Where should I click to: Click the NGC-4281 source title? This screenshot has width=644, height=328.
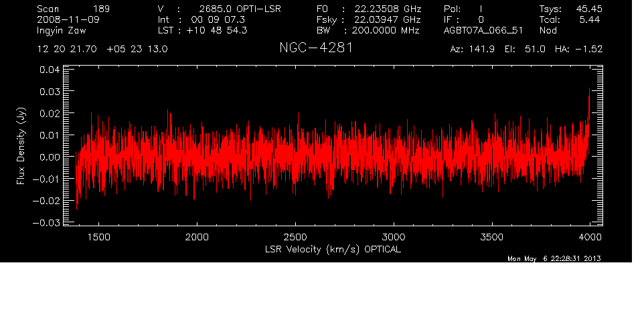(x=315, y=48)
